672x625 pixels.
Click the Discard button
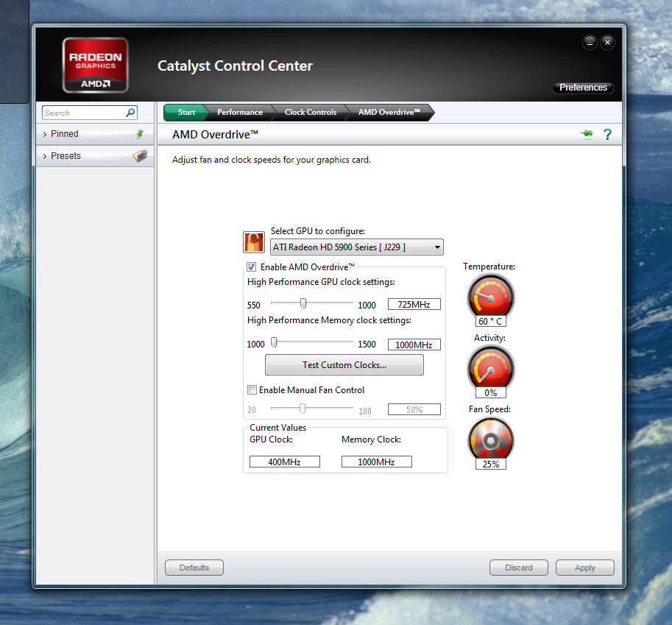[519, 568]
